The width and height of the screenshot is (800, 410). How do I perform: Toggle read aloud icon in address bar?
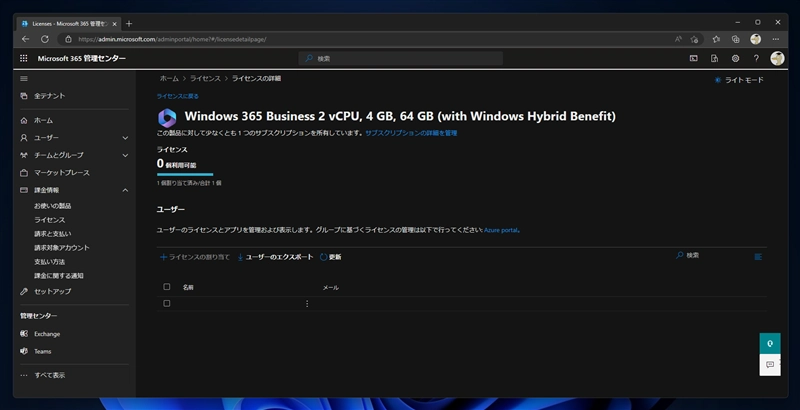click(678, 39)
